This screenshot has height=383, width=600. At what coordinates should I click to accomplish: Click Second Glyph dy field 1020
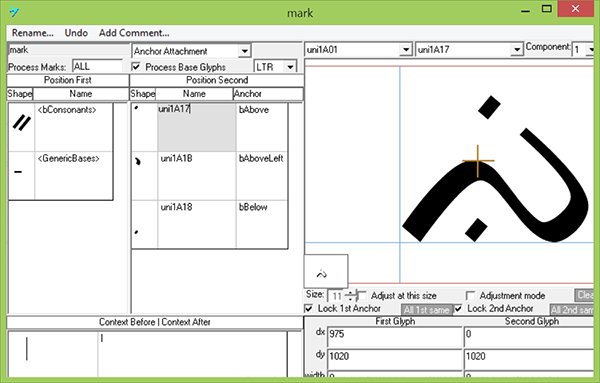(528, 359)
